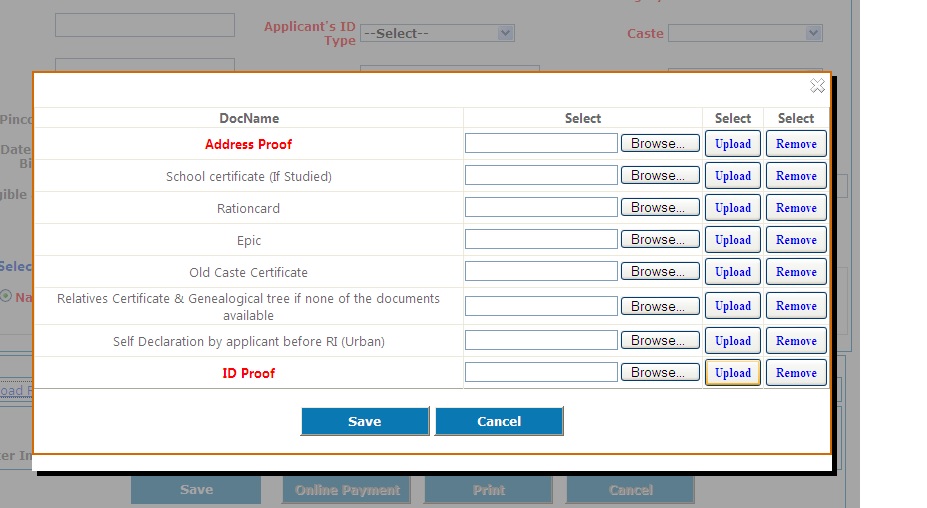The width and height of the screenshot is (927, 508).
Task: Save the uploaded documents in dialog
Action: [x=364, y=421]
